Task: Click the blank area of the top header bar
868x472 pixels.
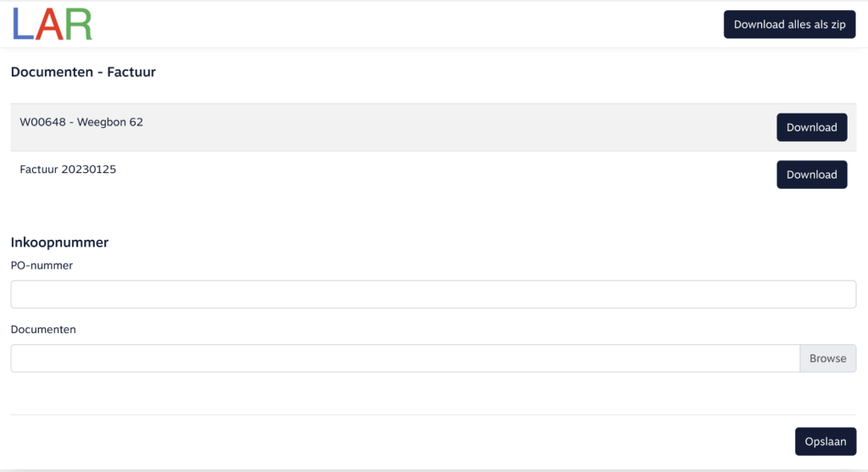Action: pyautogui.click(x=407, y=25)
